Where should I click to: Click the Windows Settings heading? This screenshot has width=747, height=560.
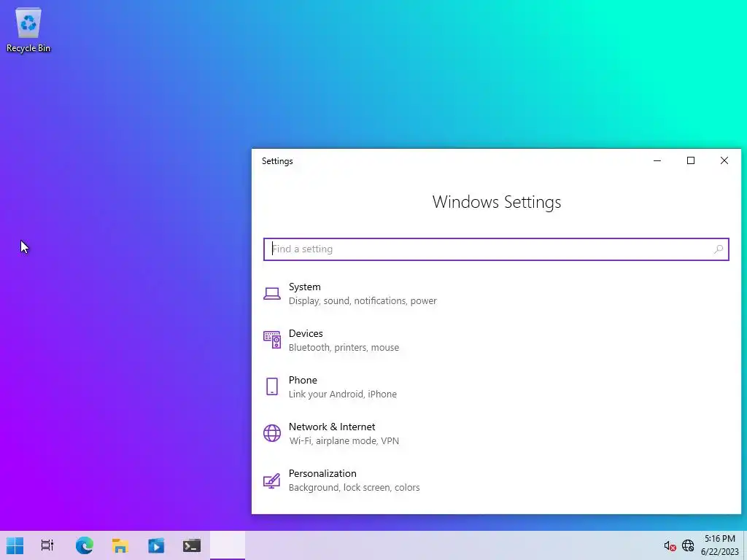coord(496,202)
